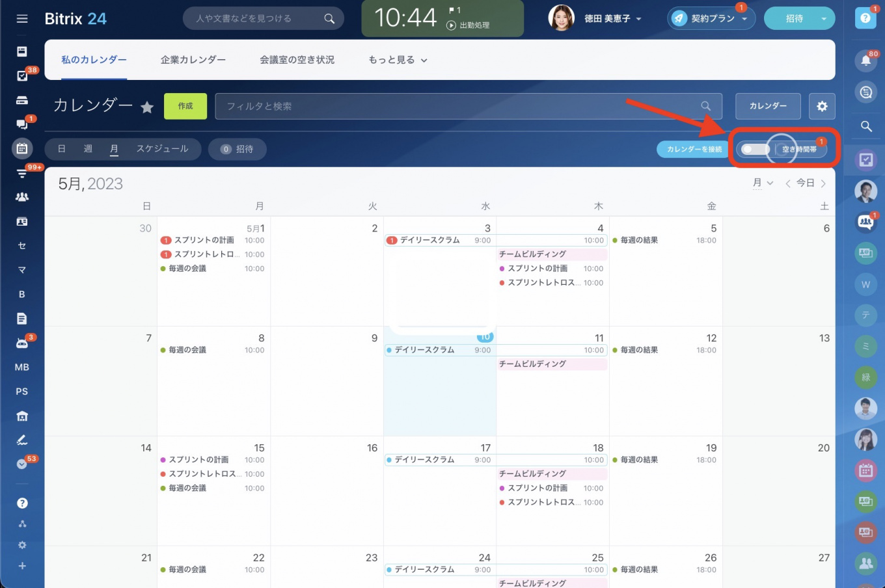Star the カレンダー page as favorite

point(148,107)
